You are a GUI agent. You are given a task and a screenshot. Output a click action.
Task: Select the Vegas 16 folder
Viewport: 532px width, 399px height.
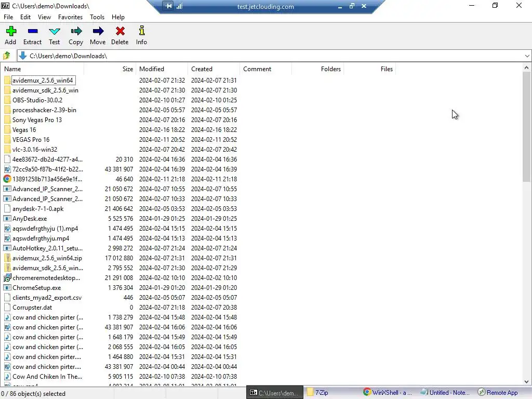[x=24, y=129]
